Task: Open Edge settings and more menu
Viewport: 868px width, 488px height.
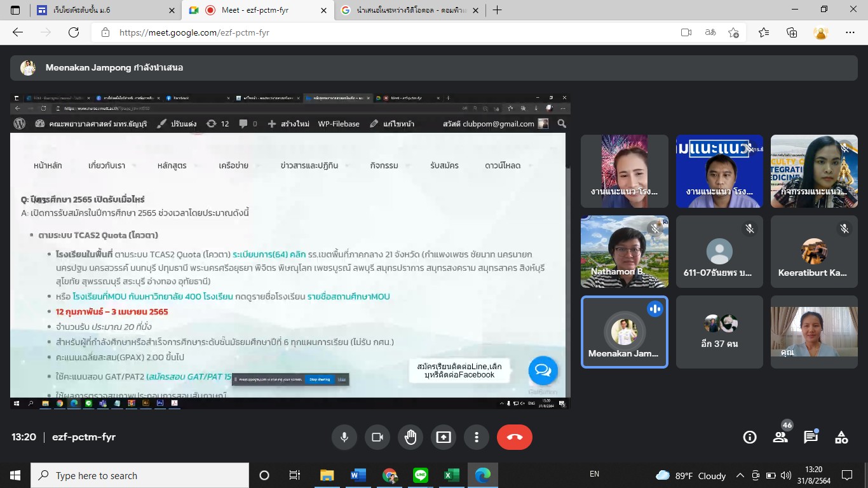Action: 850,32
